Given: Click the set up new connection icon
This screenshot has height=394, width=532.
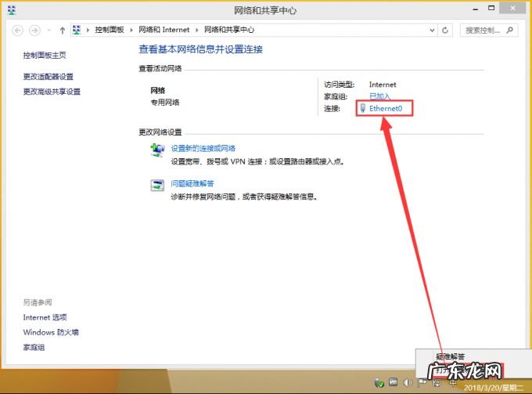Looking at the screenshot, I should (x=157, y=150).
